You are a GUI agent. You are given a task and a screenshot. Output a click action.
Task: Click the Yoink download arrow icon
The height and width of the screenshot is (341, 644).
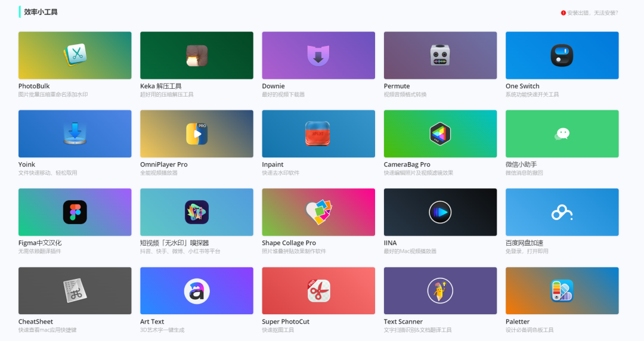(x=75, y=134)
